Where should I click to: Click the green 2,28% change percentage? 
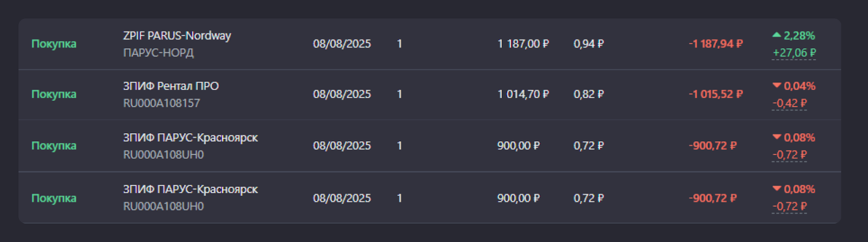[799, 36]
